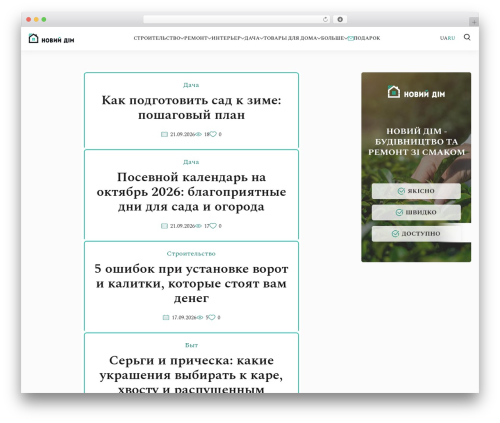Like the gate installation mistakes article
Image resolution: width=500 pixels, height=423 pixels.
pos(212,317)
